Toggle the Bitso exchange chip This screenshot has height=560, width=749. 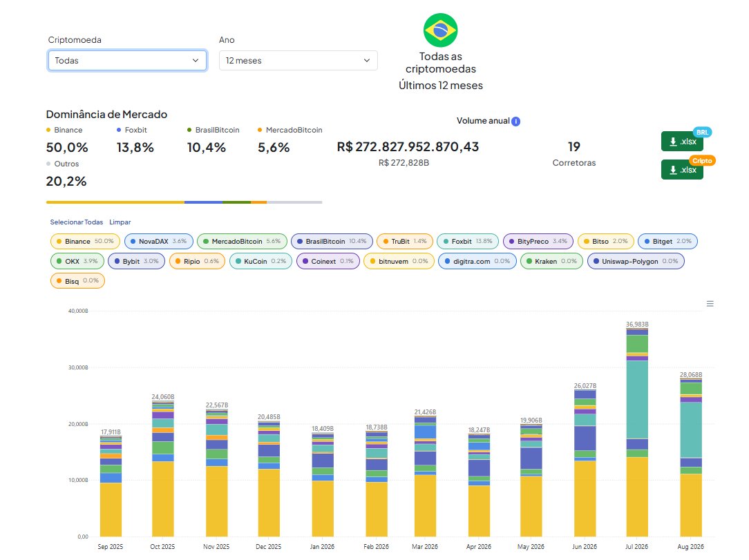pyautogui.click(x=606, y=241)
